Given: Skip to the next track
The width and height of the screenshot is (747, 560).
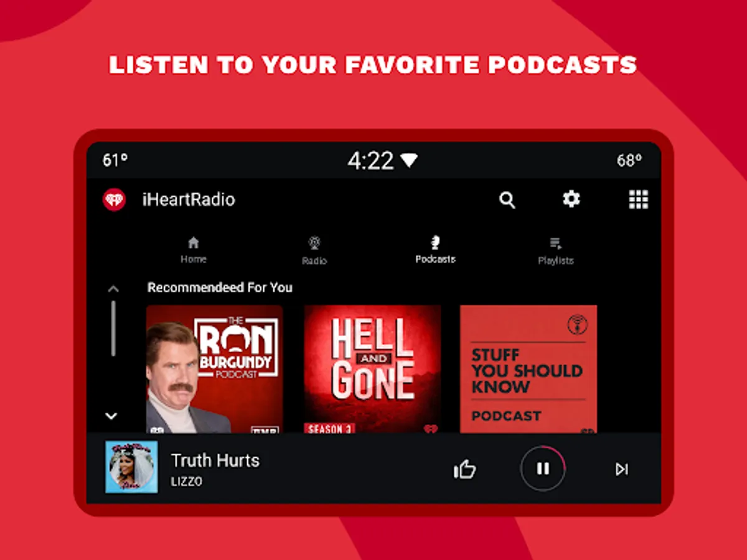Looking at the screenshot, I should [621, 469].
